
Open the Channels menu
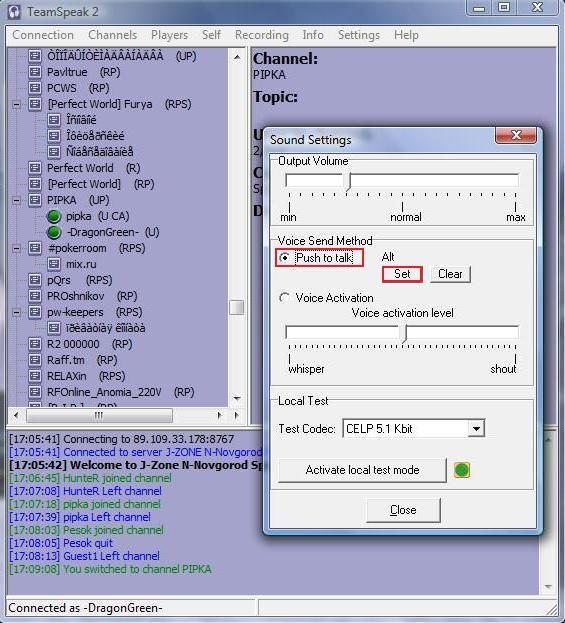click(112, 35)
